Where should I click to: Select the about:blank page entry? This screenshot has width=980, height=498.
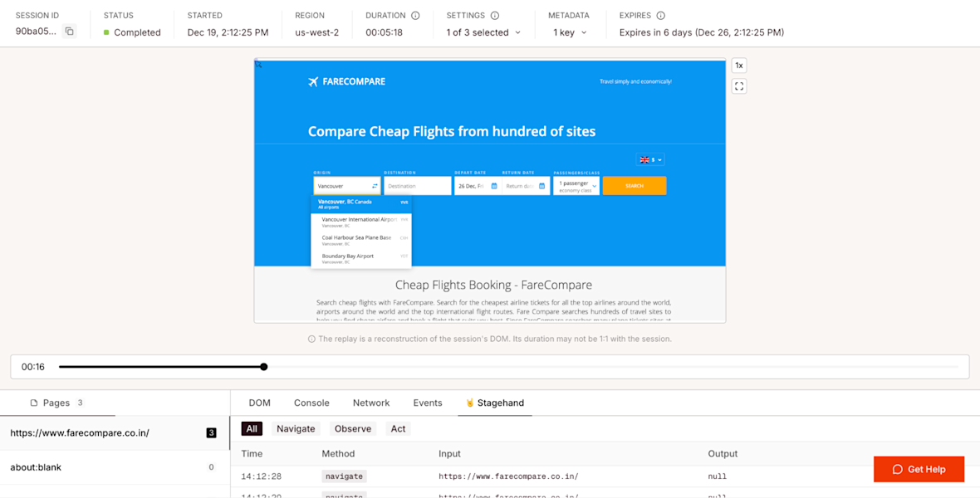pos(115,466)
